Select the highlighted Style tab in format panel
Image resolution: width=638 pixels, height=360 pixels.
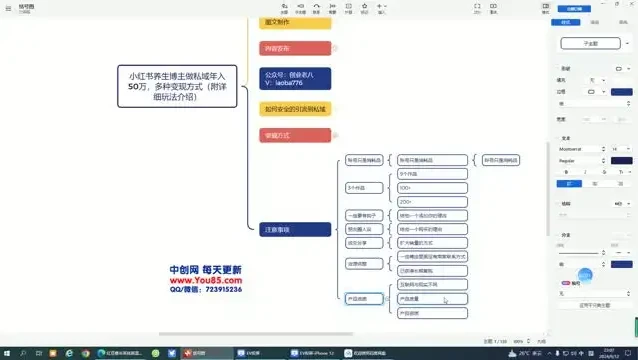click(x=566, y=22)
